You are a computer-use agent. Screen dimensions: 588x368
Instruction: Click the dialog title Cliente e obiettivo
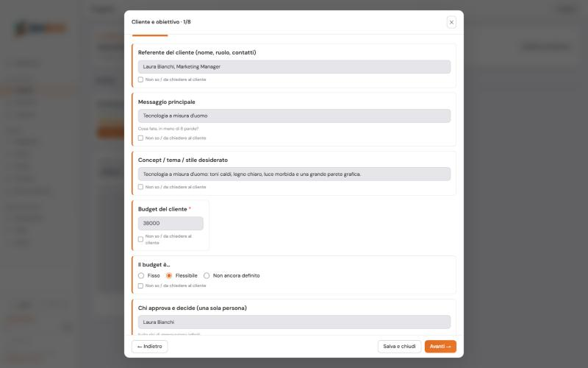[156, 22]
